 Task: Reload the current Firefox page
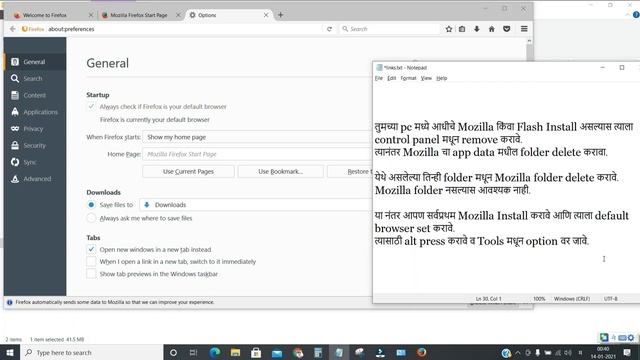click(x=329, y=29)
